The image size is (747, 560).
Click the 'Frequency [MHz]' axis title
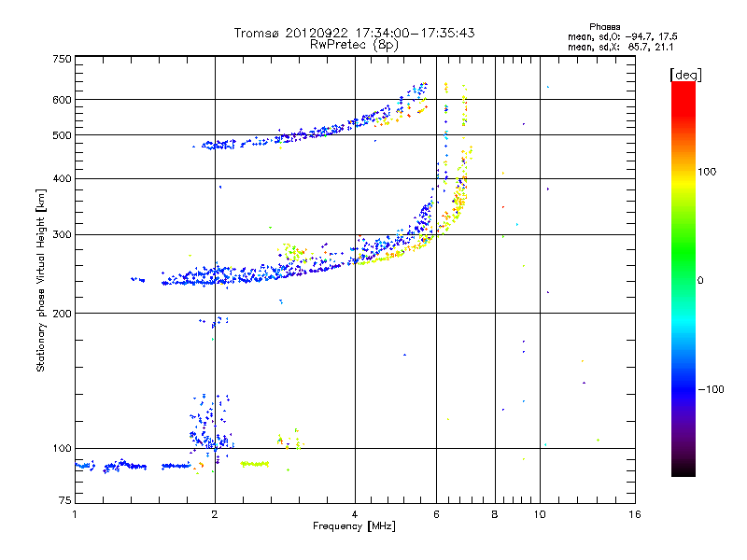pyautogui.click(x=354, y=526)
